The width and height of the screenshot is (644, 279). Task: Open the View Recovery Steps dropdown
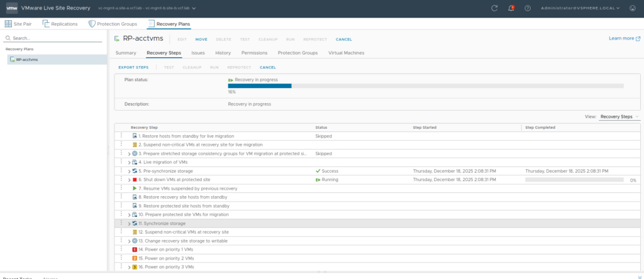click(x=619, y=116)
